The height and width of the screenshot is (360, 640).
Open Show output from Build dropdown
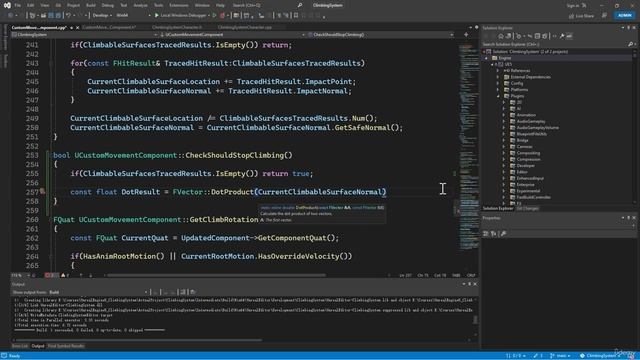tap(98, 292)
